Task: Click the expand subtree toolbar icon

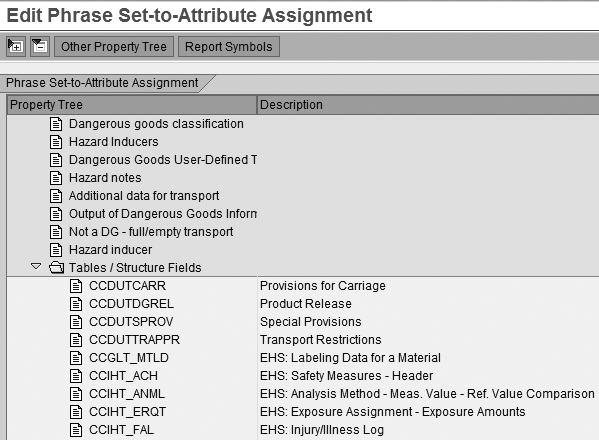Action: (16, 47)
